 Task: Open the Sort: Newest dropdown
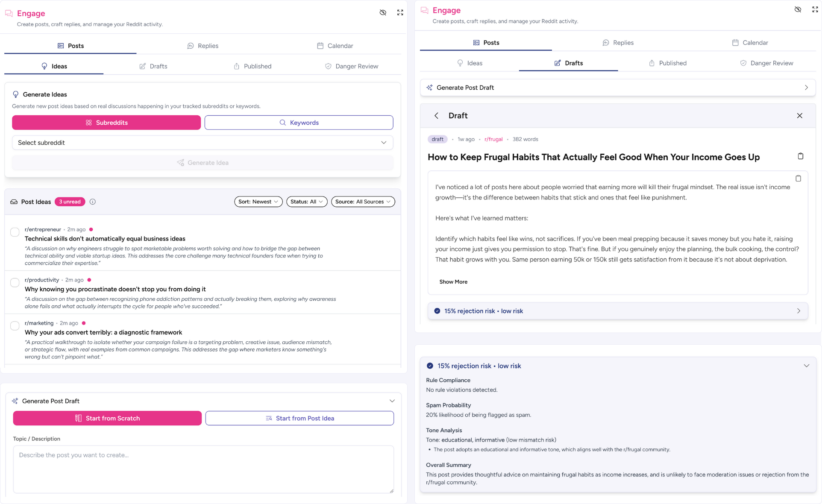point(258,202)
